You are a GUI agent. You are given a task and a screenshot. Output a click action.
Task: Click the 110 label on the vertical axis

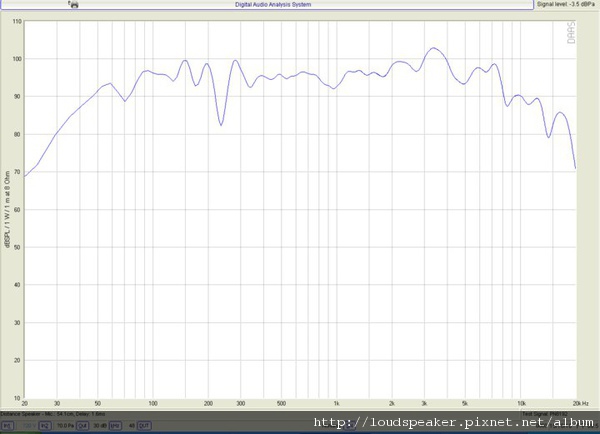17,21
